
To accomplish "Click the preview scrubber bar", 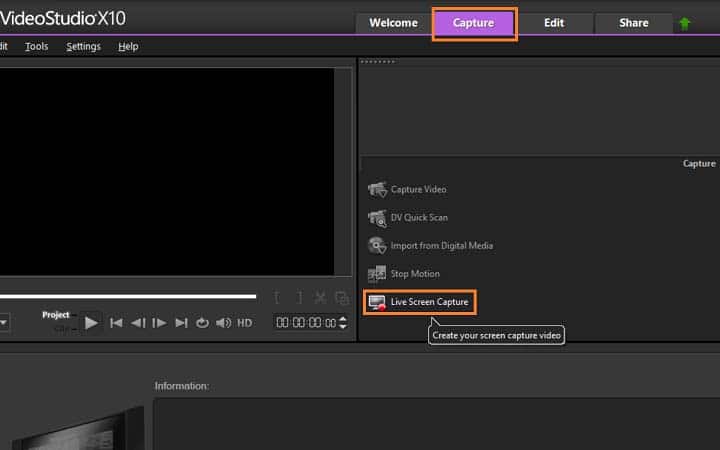I will 128,297.
